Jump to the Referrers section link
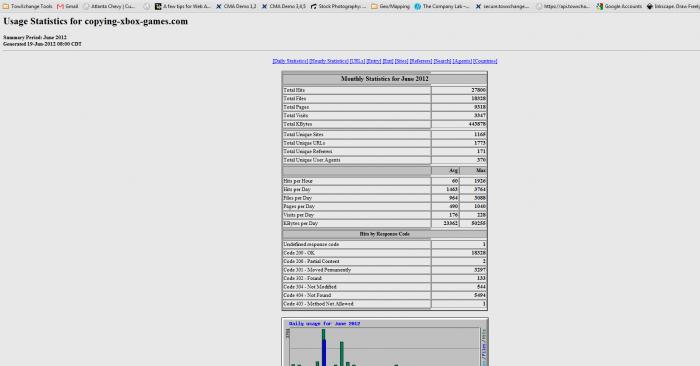This screenshot has width=700, height=366. [421, 61]
